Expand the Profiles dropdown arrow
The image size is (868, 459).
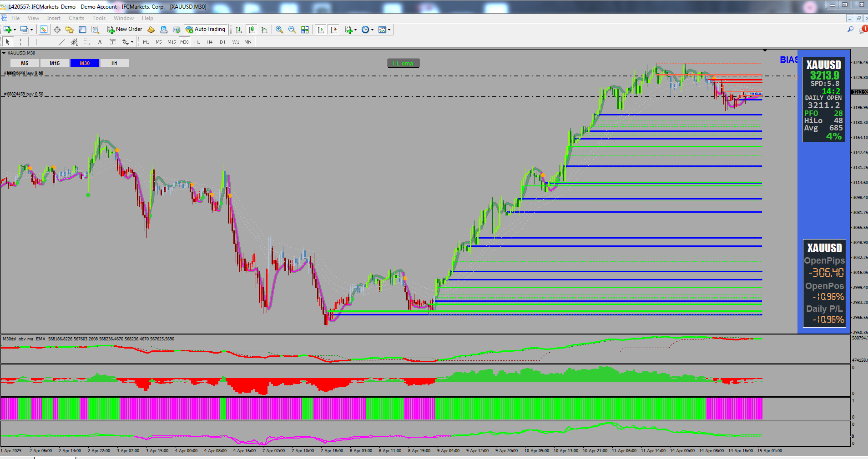pyautogui.click(x=31, y=30)
